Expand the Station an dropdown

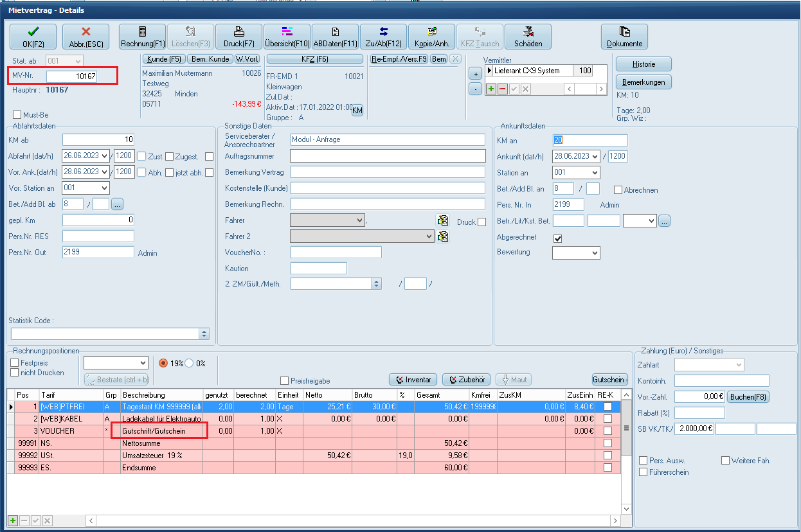pyautogui.click(x=594, y=173)
